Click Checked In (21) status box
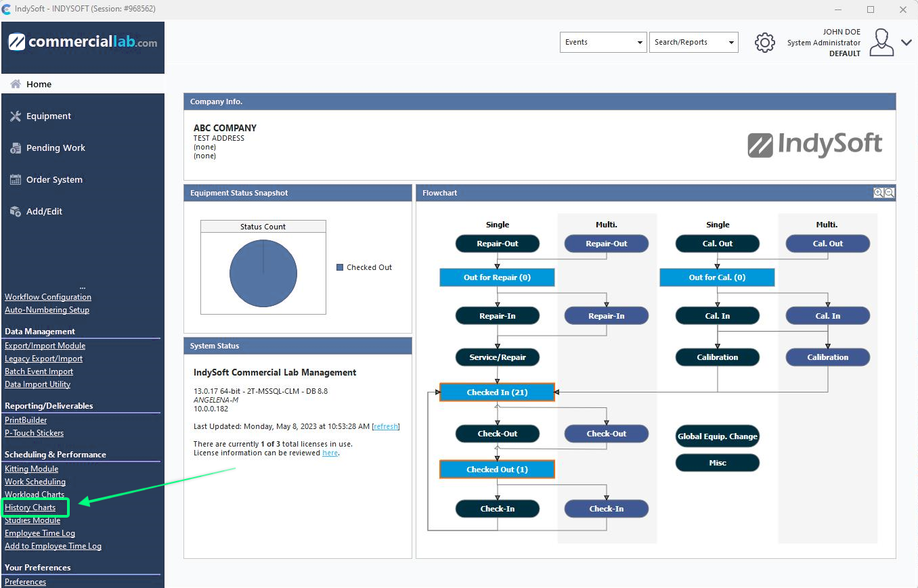 [x=497, y=392]
